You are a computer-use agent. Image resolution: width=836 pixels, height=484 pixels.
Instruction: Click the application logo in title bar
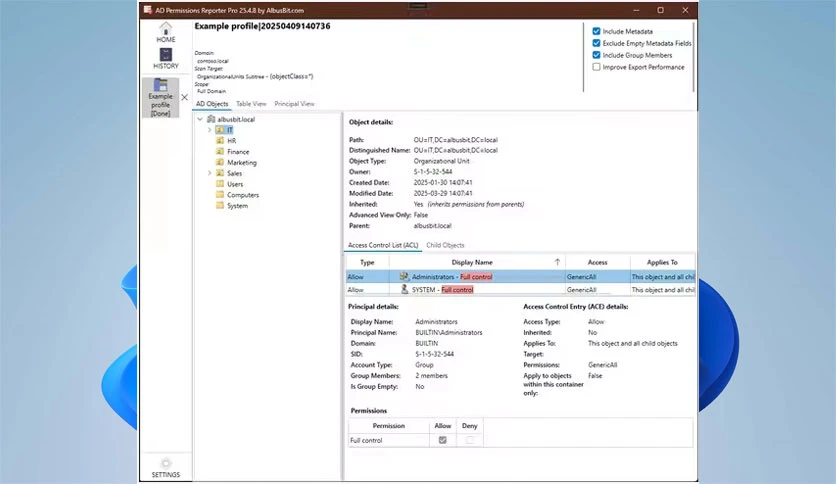point(148,10)
